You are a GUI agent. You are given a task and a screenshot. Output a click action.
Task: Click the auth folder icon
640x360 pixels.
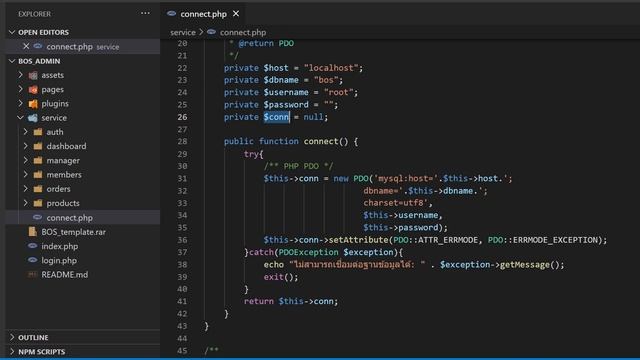[x=38, y=132]
